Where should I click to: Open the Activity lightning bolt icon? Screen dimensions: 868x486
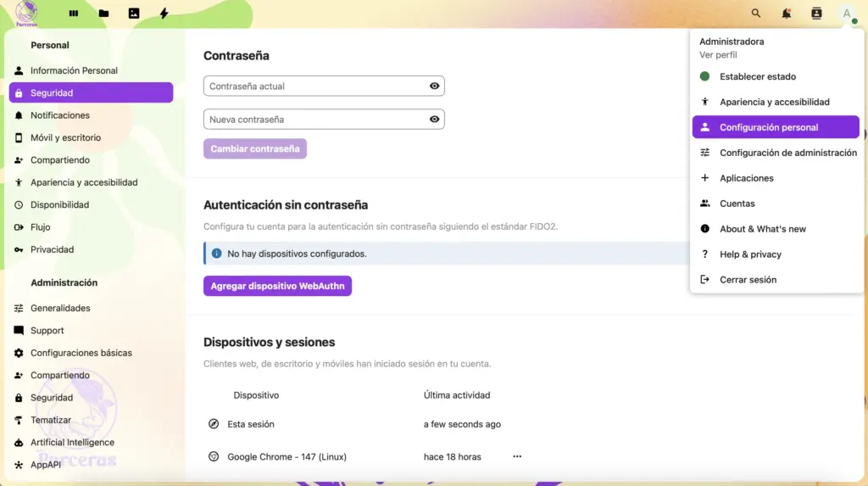(x=164, y=14)
